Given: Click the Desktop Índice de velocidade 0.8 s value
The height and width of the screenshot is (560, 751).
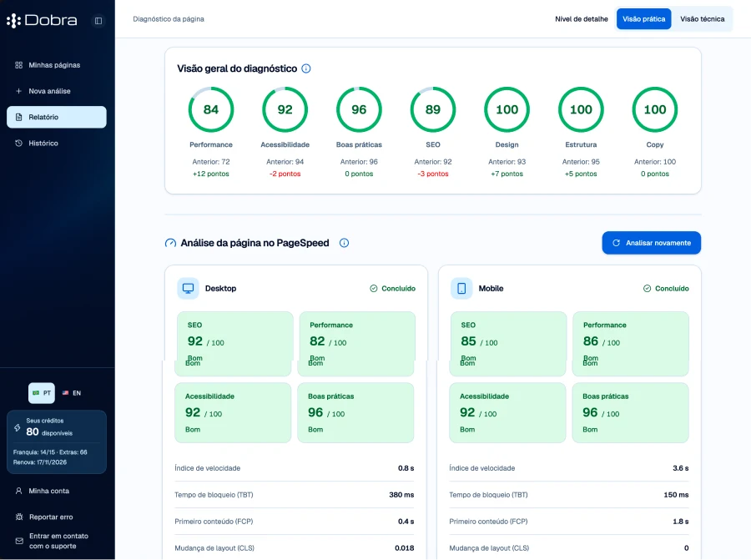Looking at the screenshot, I should click(406, 468).
